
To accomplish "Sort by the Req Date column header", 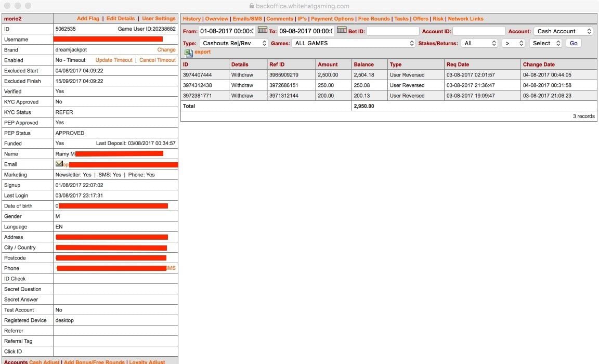I will click(x=458, y=64).
